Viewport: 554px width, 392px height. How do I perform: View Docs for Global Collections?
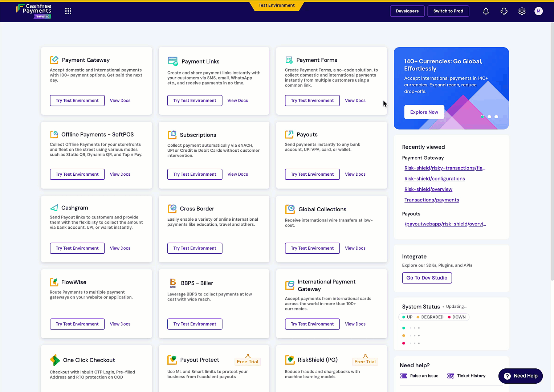355,248
